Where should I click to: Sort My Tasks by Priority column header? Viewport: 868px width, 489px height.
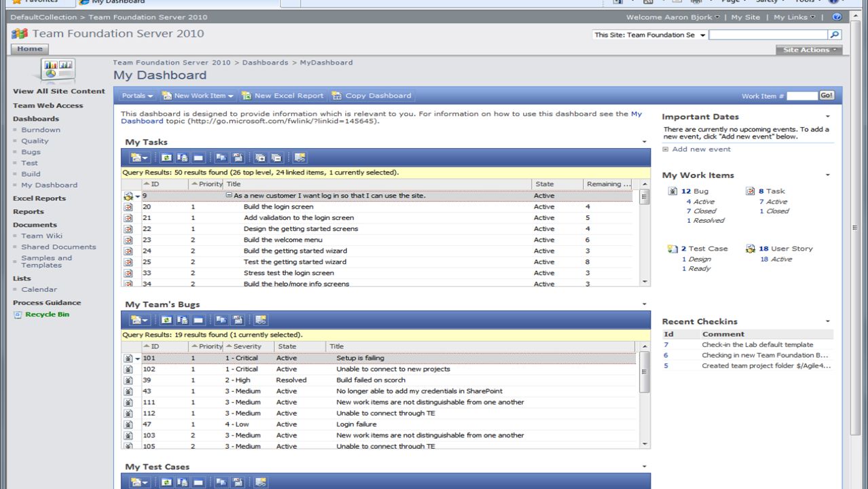tap(206, 184)
